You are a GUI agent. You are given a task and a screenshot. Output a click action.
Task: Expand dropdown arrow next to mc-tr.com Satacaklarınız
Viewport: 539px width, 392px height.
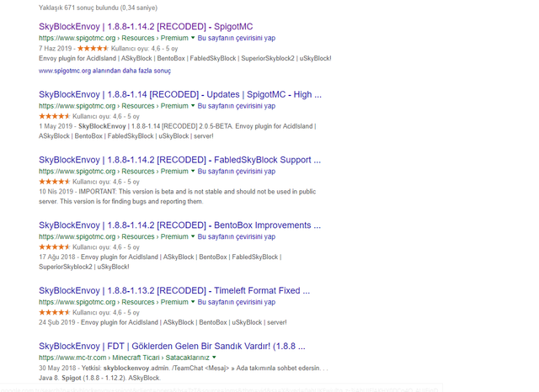[x=214, y=358]
